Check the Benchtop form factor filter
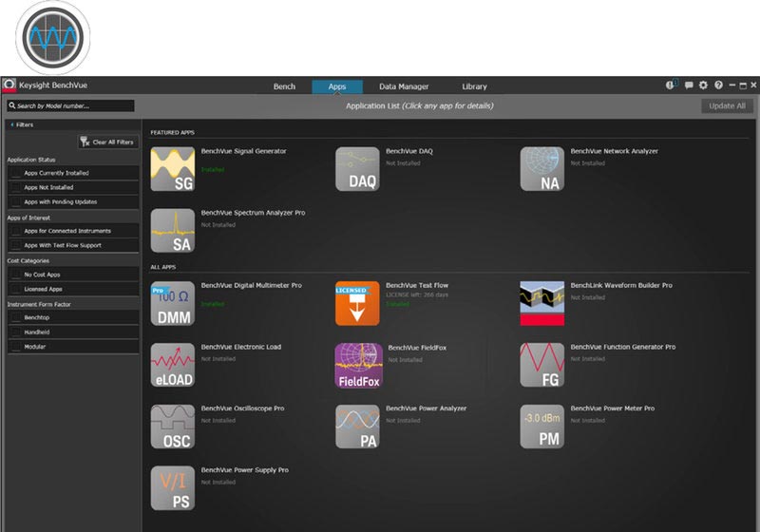Image resolution: width=760 pixels, height=532 pixels. [x=16, y=318]
